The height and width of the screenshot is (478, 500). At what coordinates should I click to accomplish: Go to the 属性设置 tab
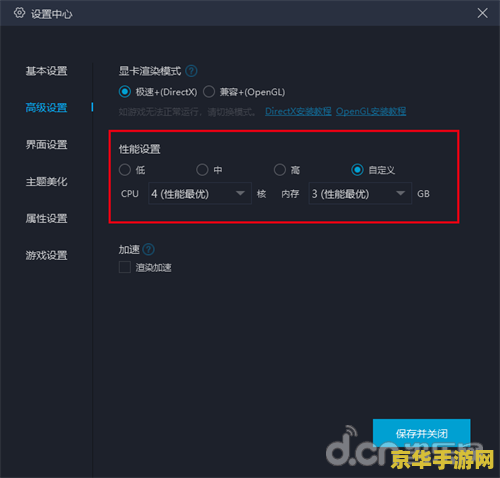pyautogui.click(x=47, y=219)
